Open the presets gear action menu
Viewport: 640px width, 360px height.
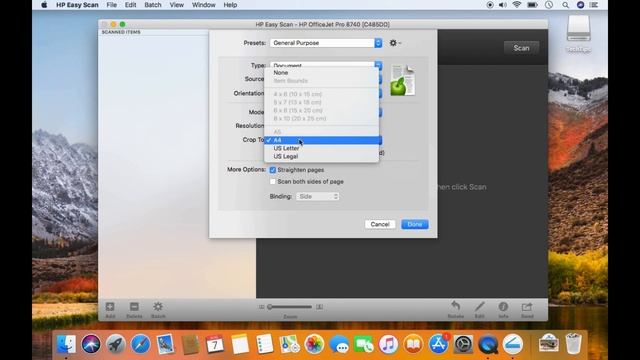click(395, 43)
